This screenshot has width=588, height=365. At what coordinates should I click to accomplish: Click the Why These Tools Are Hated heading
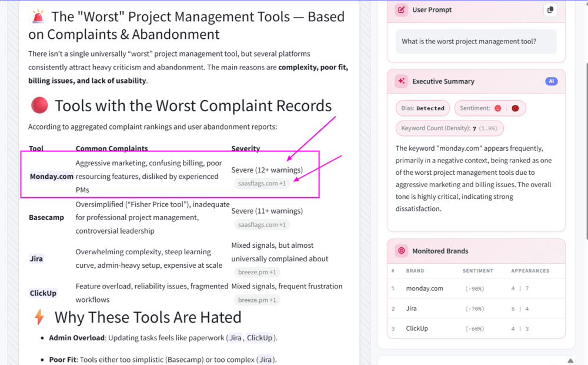tap(148, 317)
